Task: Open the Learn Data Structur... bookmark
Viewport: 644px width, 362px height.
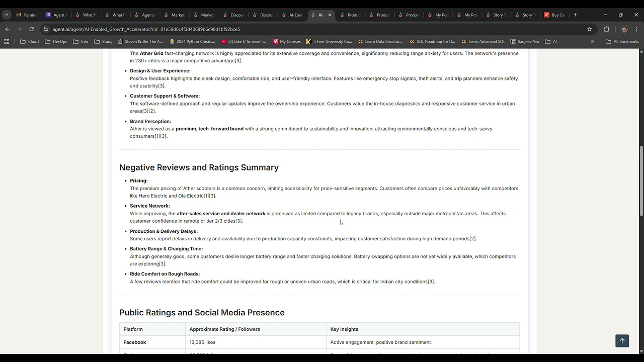Action: [x=380, y=41]
